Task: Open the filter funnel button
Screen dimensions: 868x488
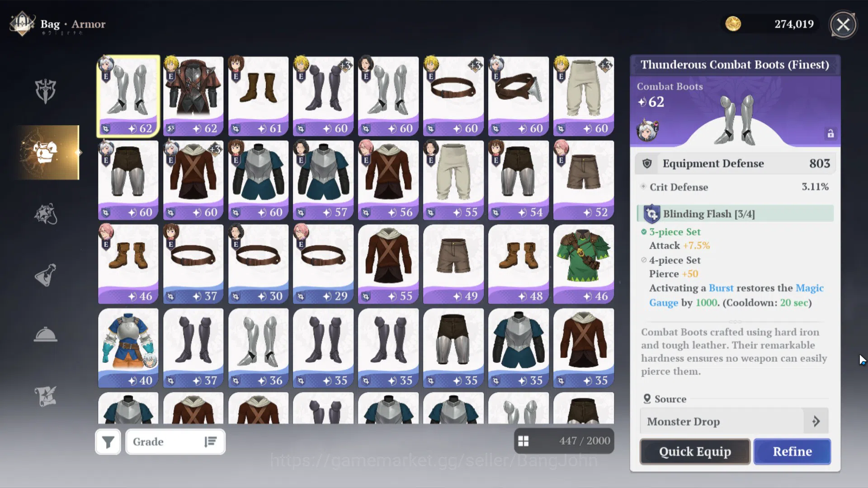Action: (x=108, y=441)
